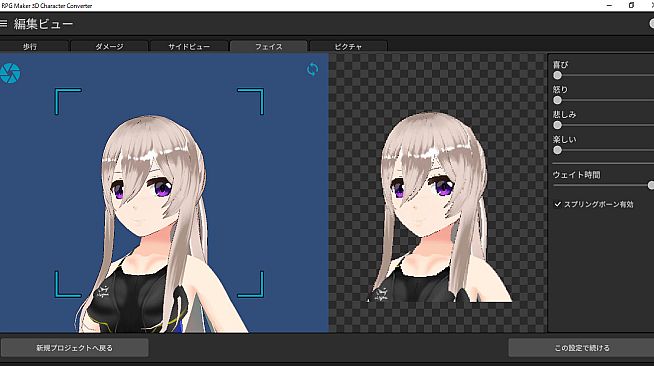The height and width of the screenshot is (366, 654).
Task: Click the face preview on checkered background
Action: [x=439, y=207]
